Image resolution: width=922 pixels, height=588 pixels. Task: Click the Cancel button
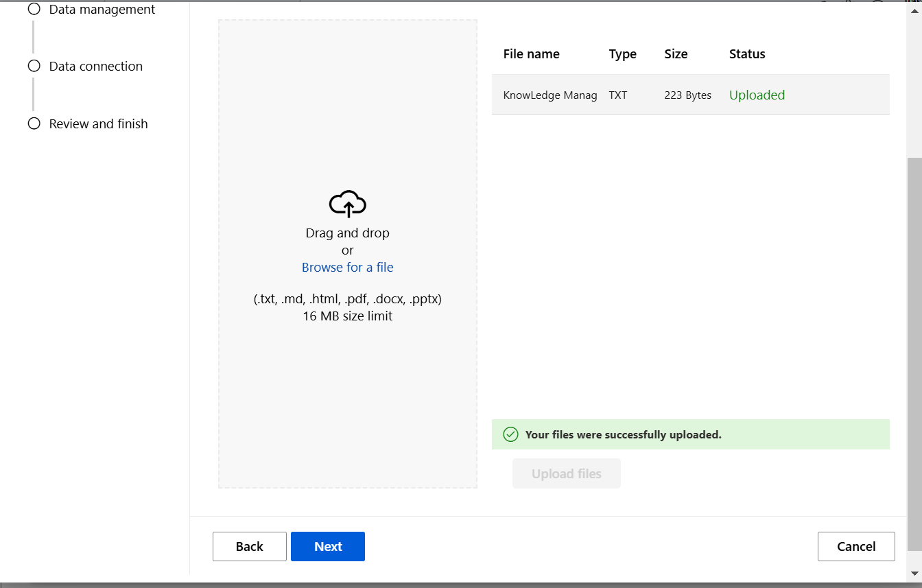tap(856, 546)
